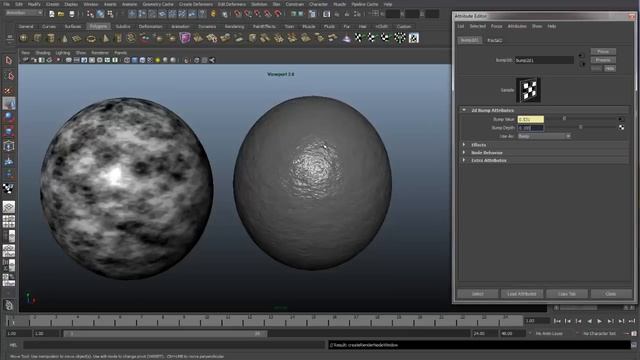Click the first checkered UV shelf icon
Viewport: 640px width, 360px height.
358,38
